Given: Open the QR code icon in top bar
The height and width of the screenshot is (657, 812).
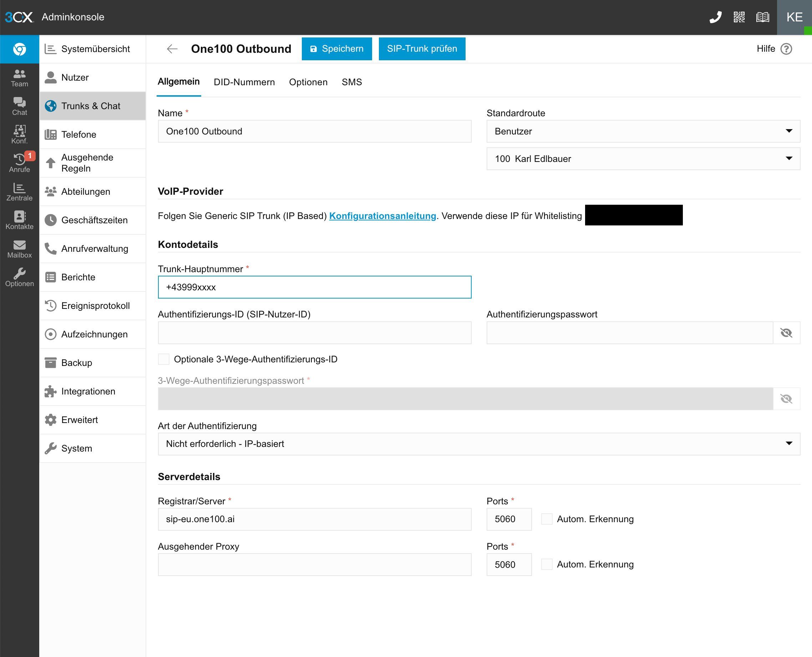Looking at the screenshot, I should (x=739, y=17).
